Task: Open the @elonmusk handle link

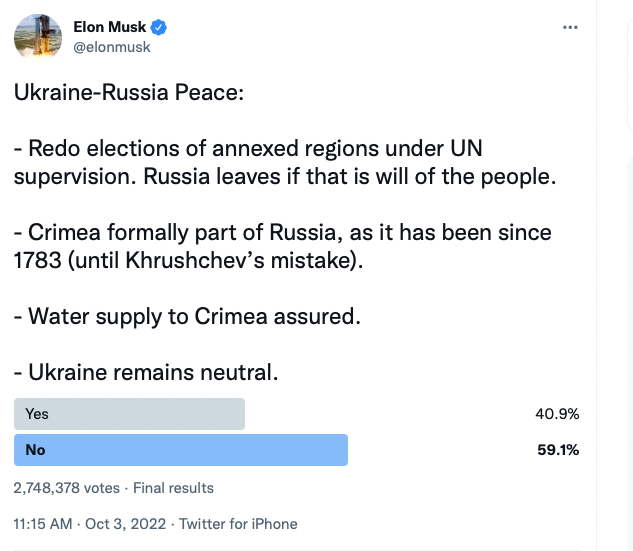Action: pyautogui.click(x=112, y=47)
